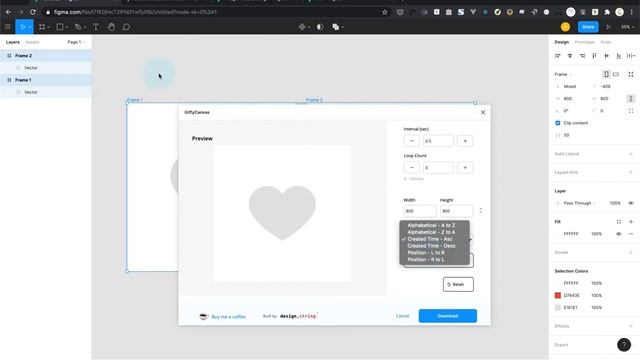Image resolution: width=640 pixels, height=360 pixels.
Task: Toggle layer visibility eye in Layer section
Action: 631,203
